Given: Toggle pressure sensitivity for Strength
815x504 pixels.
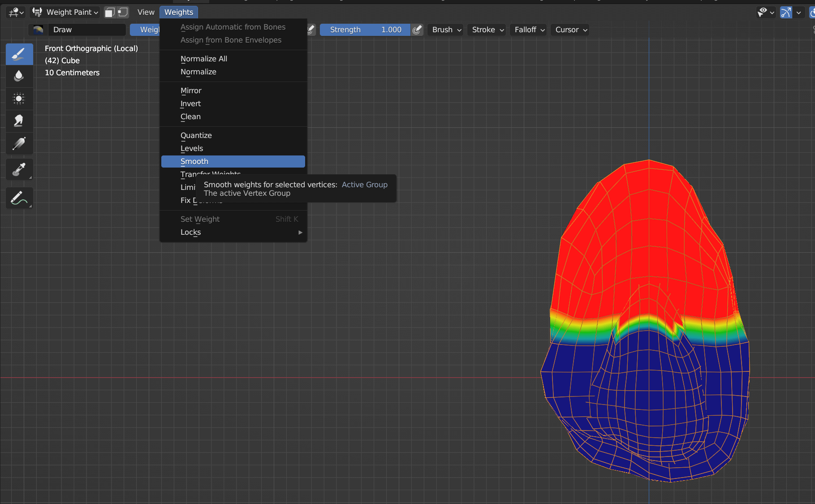Looking at the screenshot, I should click(x=417, y=30).
